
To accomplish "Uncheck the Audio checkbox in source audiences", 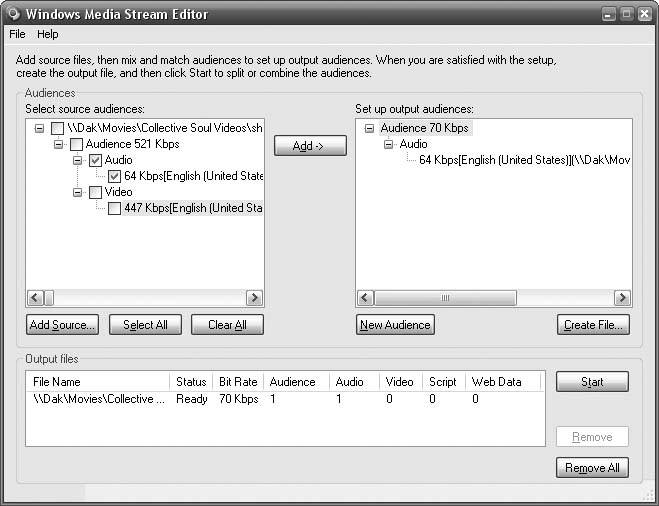I will (x=96, y=160).
